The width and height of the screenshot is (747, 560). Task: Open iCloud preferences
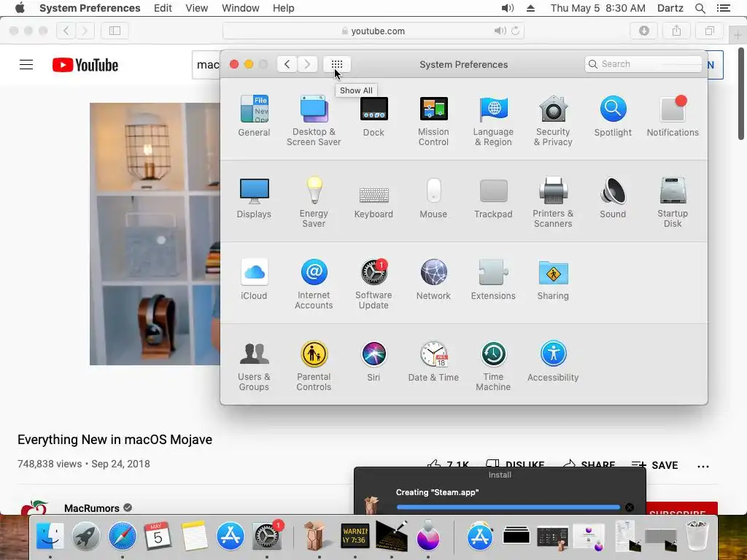pyautogui.click(x=254, y=279)
